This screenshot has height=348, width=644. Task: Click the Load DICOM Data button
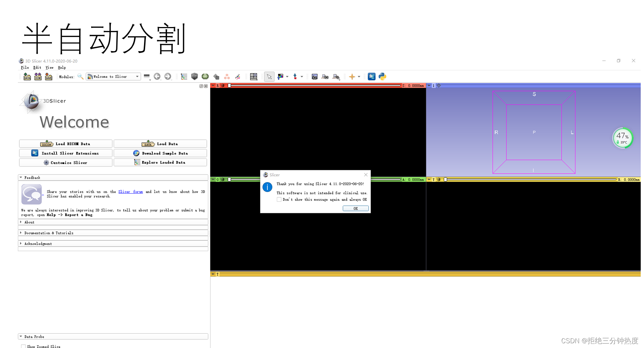pos(66,144)
